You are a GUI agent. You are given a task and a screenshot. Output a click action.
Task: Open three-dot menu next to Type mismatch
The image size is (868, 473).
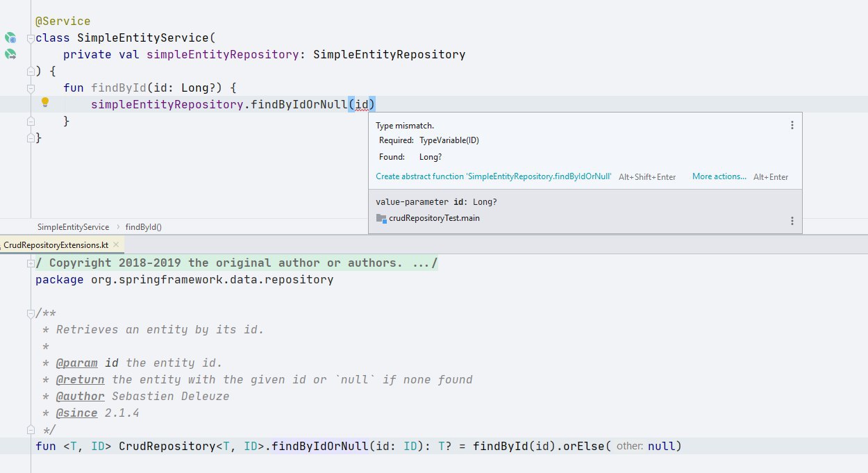point(792,126)
